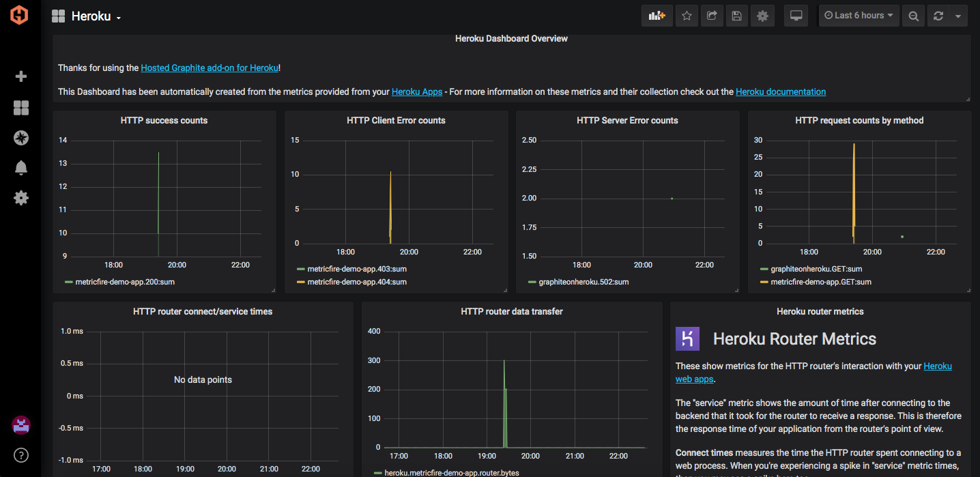980x477 pixels.
Task: Follow the Hosted Graphite add-on for Heroku link
Action: (x=210, y=68)
